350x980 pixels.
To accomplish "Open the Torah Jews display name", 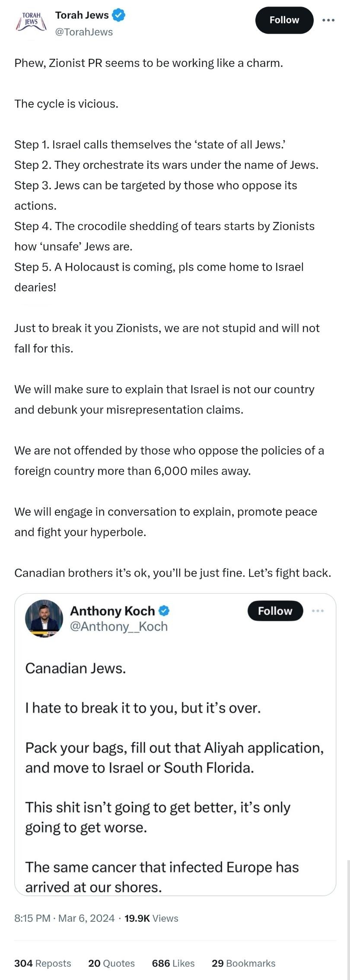I will [82, 15].
